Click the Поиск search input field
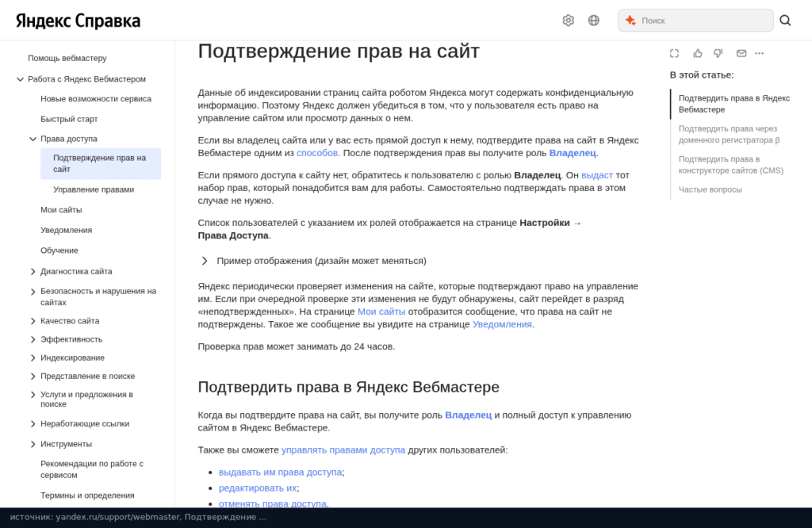Image resolution: width=812 pixels, height=528 pixels. coord(695,20)
